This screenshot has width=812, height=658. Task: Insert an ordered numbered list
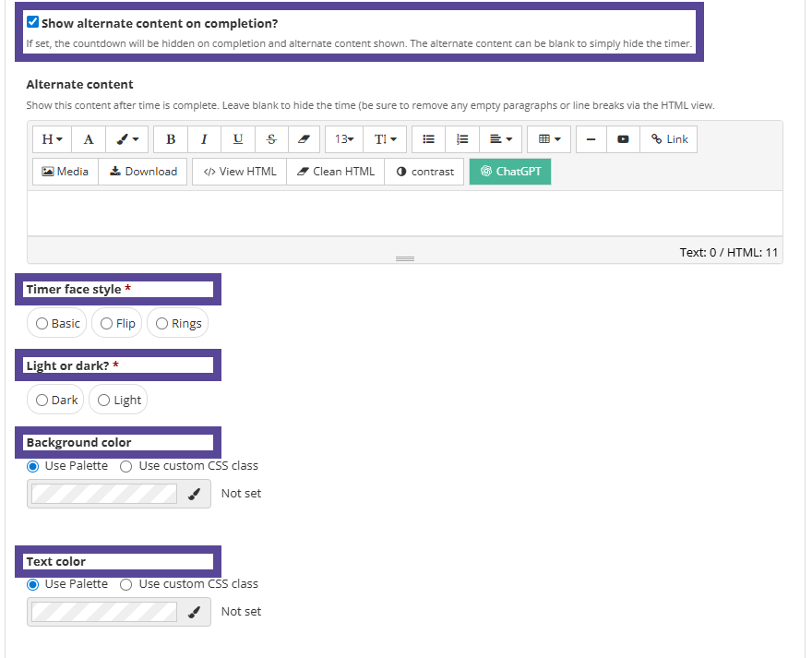click(462, 139)
